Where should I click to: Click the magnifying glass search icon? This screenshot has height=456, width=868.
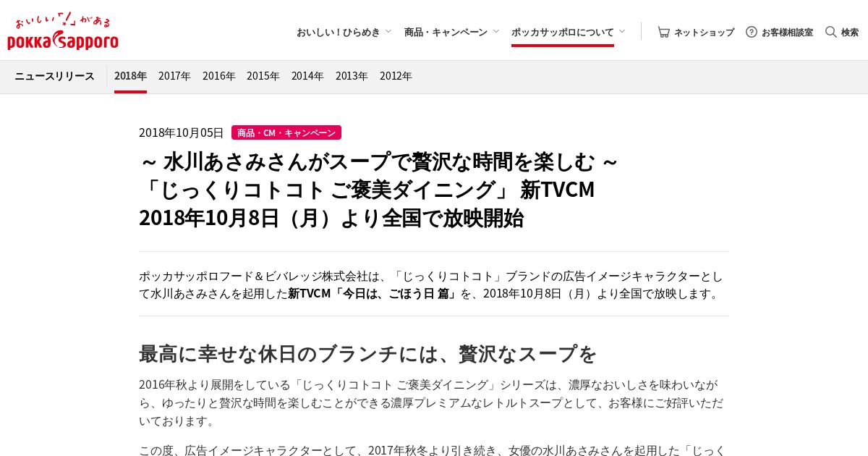click(x=831, y=32)
